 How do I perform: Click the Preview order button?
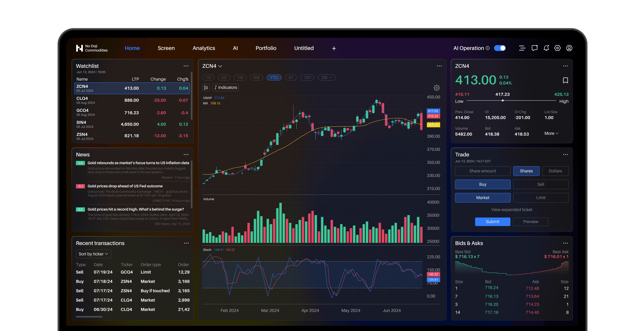pyautogui.click(x=531, y=222)
